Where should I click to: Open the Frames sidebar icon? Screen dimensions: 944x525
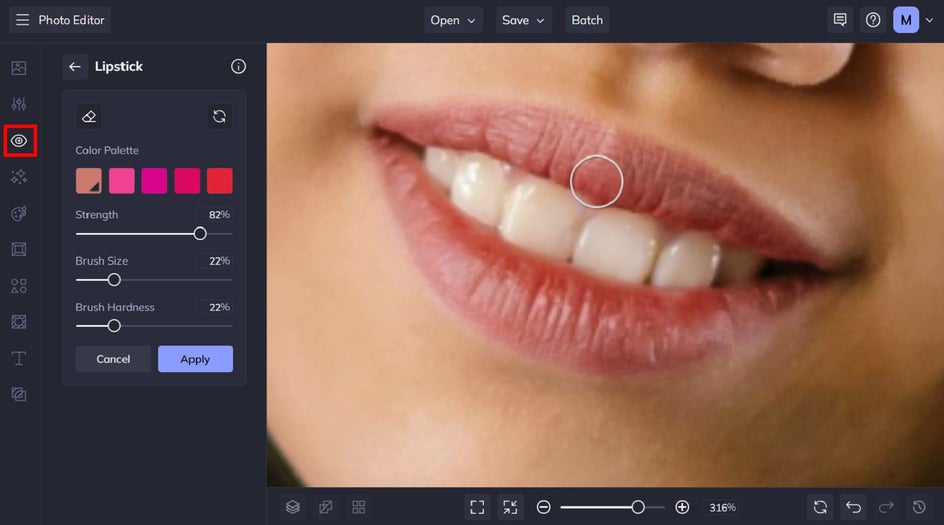coord(19,249)
